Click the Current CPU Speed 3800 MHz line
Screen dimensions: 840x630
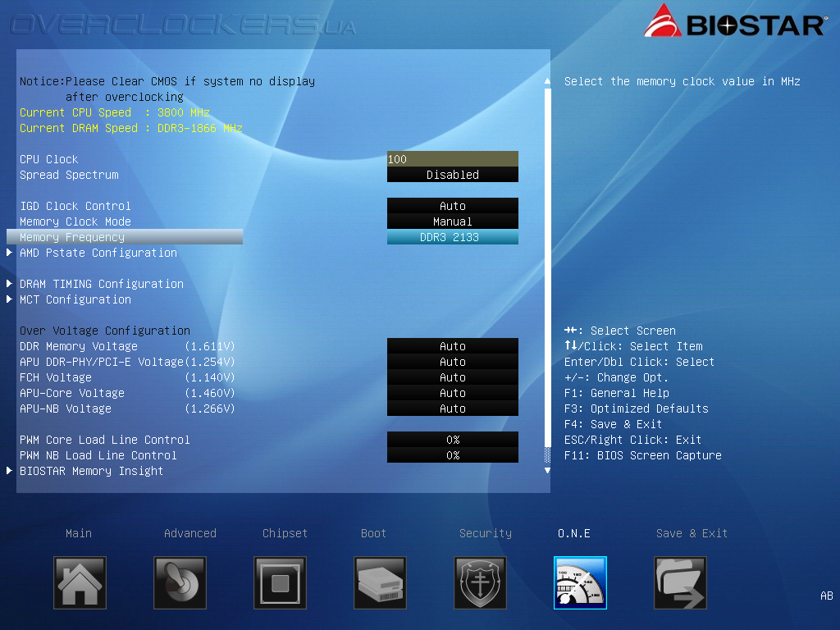115,112
